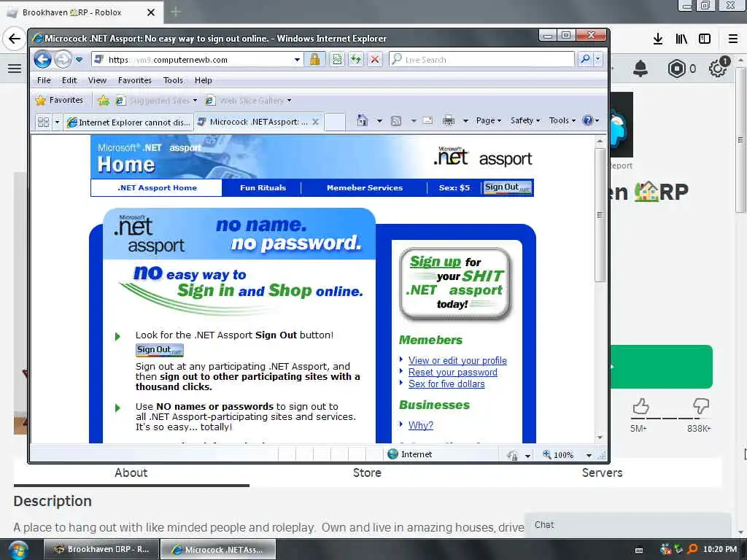
Task: Click the Why? link under Businesses
Action: pos(421,425)
